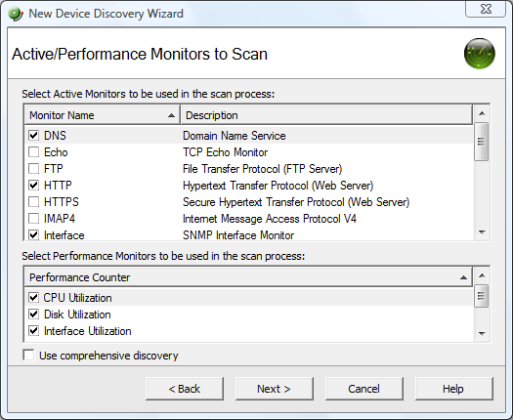Image resolution: width=513 pixels, height=420 pixels.
Task: Select the 'TCP Echo Monitor' description
Action: (x=225, y=152)
